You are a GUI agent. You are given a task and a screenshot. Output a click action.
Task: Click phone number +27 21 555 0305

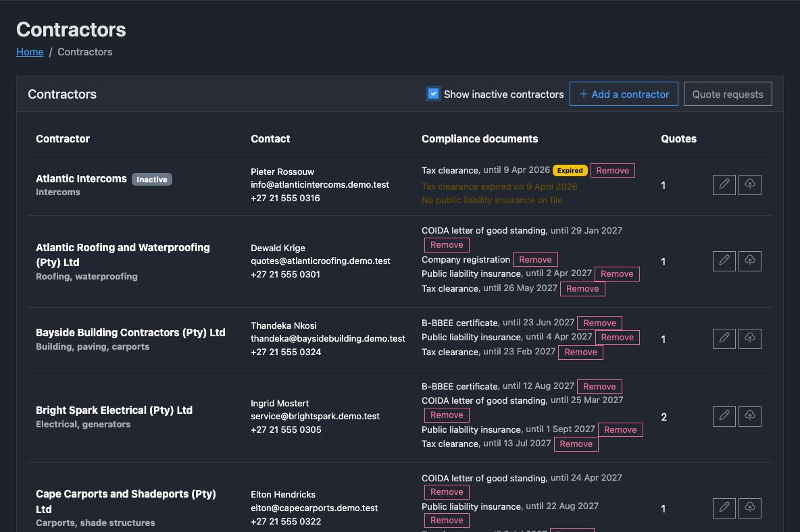pos(286,429)
